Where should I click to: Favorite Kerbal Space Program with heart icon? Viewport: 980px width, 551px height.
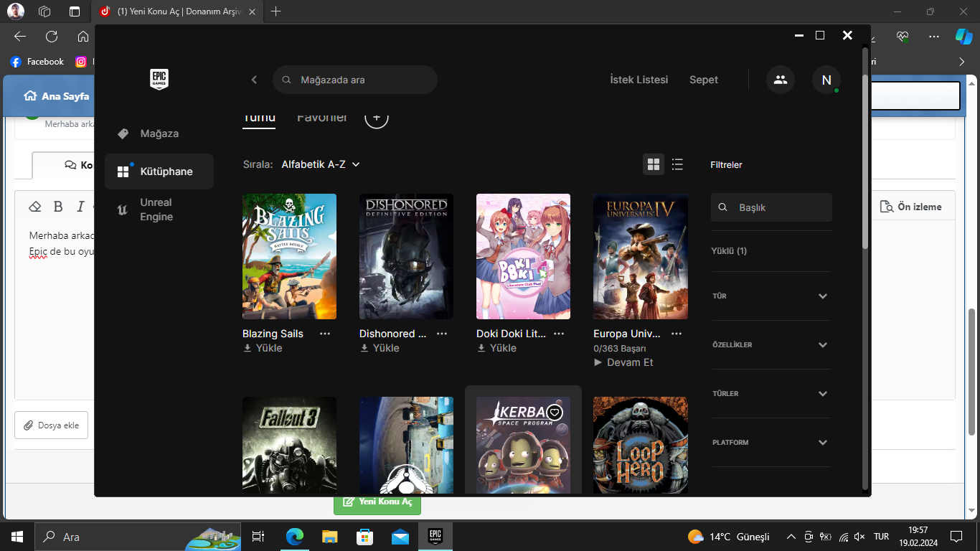tap(555, 413)
